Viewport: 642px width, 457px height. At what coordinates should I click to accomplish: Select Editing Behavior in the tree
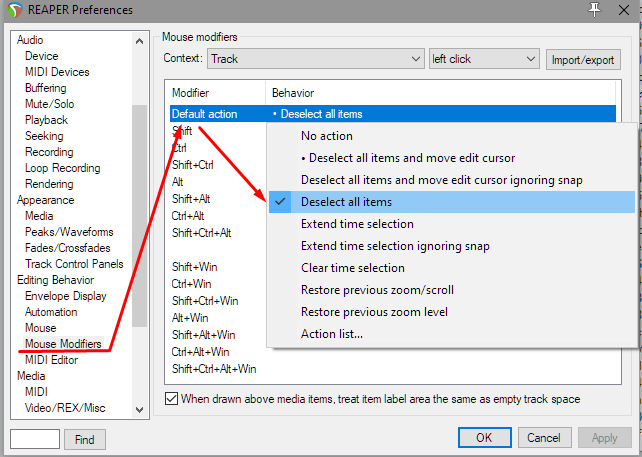pyautogui.click(x=56, y=280)
